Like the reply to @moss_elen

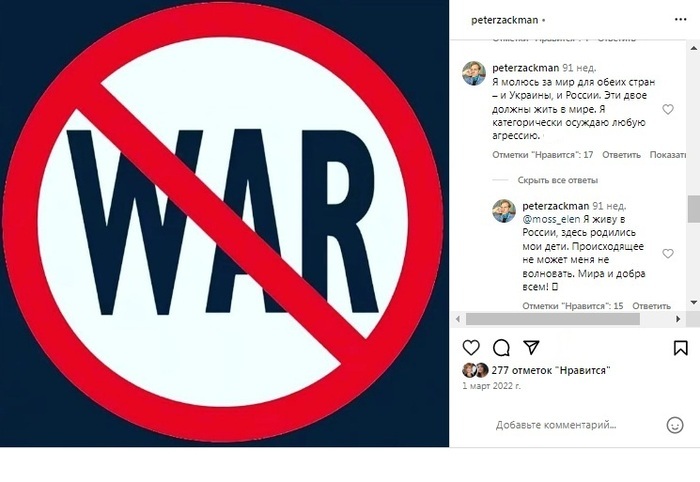(668, 253)
